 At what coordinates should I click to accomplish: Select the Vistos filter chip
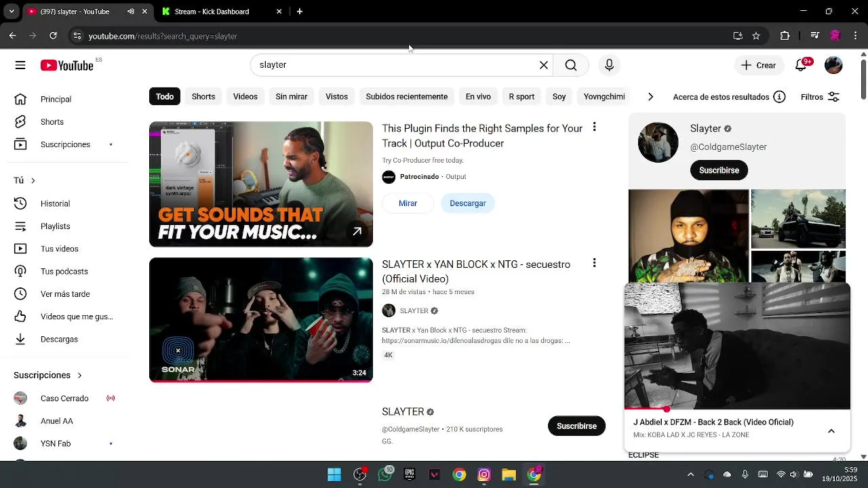click(336, 96)
